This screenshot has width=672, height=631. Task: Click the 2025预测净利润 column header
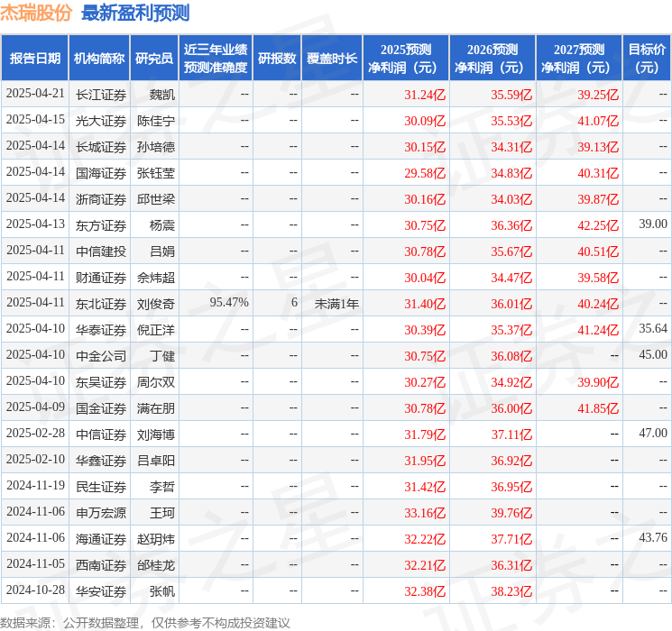(x=406, y=59)
